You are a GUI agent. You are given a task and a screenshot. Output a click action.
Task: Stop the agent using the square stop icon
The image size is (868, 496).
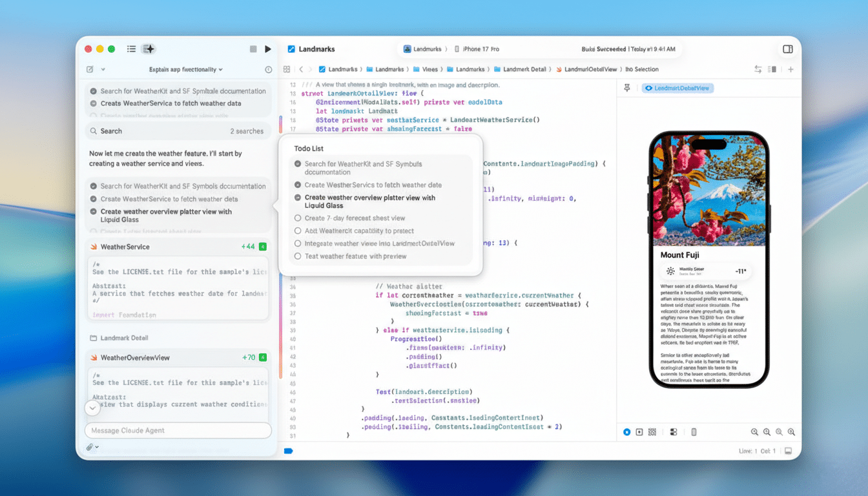pyautogui.click(x=253, y=48)
